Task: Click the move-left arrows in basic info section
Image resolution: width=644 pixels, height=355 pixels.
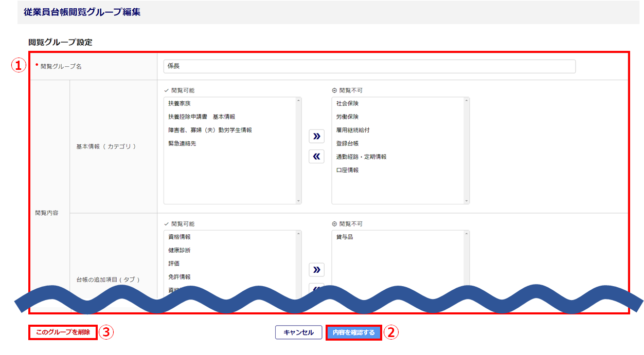Action: [316, 157]
